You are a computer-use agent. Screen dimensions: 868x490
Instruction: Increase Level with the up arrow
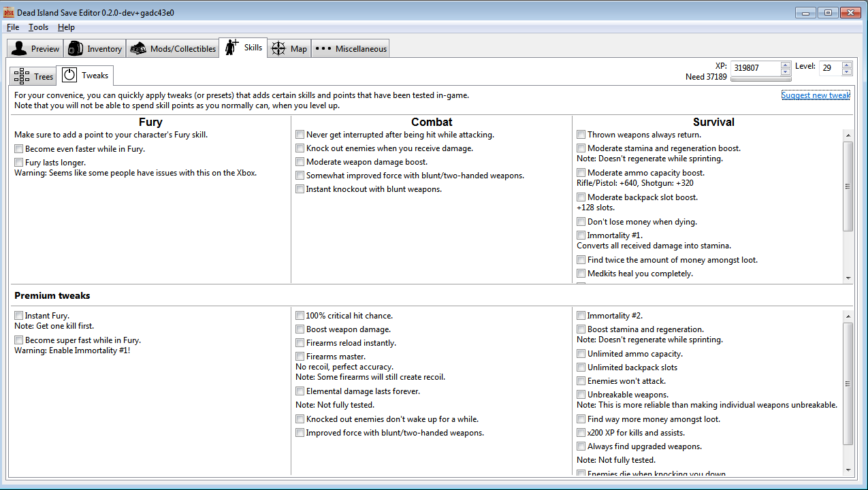[x=847, y=65]
